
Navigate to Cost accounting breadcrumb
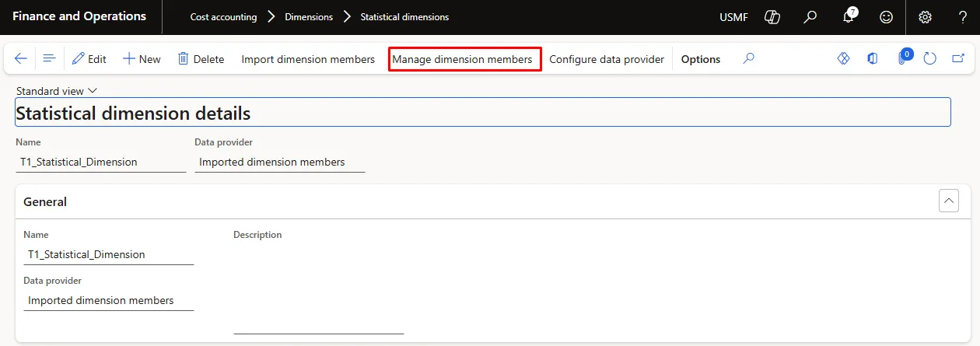tap(223, 17)
